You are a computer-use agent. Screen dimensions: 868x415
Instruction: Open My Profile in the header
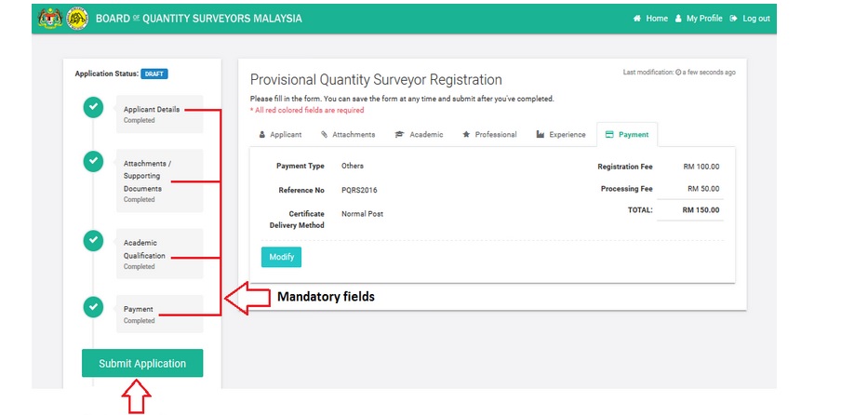click(x=698, y=19)
